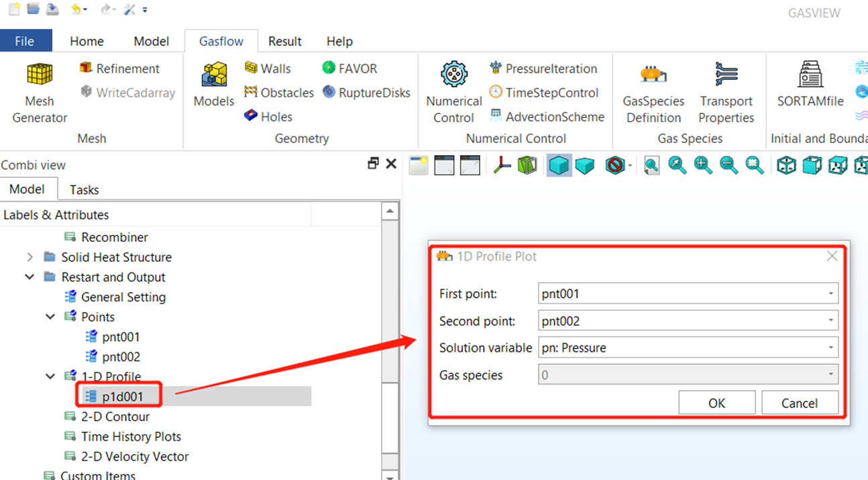
Task: Open Transport Properties
Action: (726, 93)
